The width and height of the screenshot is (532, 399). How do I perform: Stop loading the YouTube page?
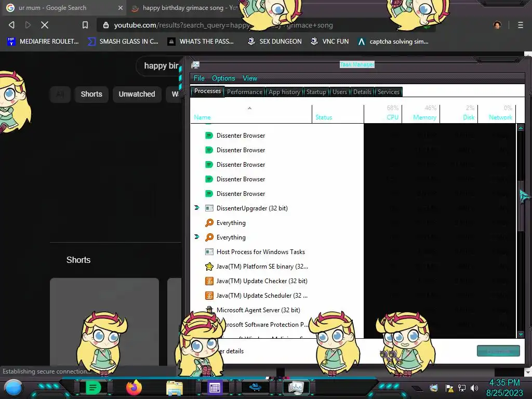[x=45, y=25]
